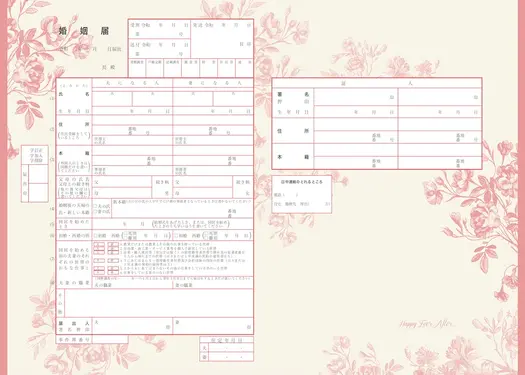Click the husband's 住所 address top line
525x375 pixels.
pyautogui.click(x=132, y=120)
